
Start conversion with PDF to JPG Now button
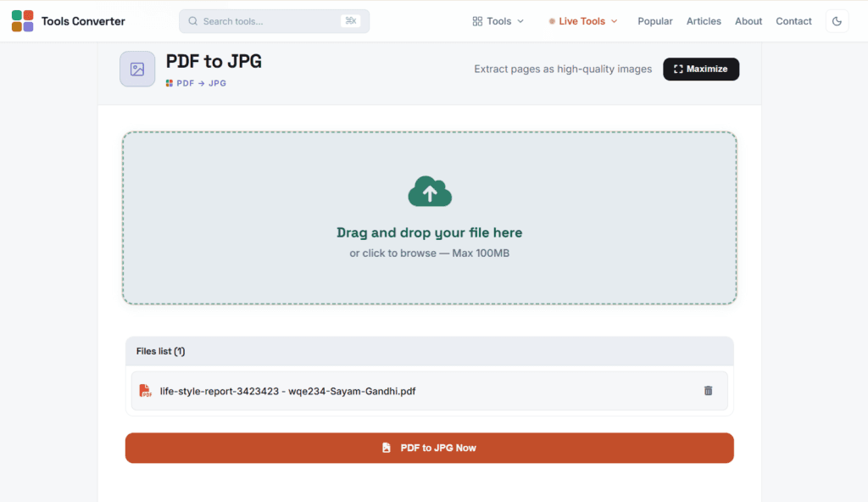[x=430, y=448]
